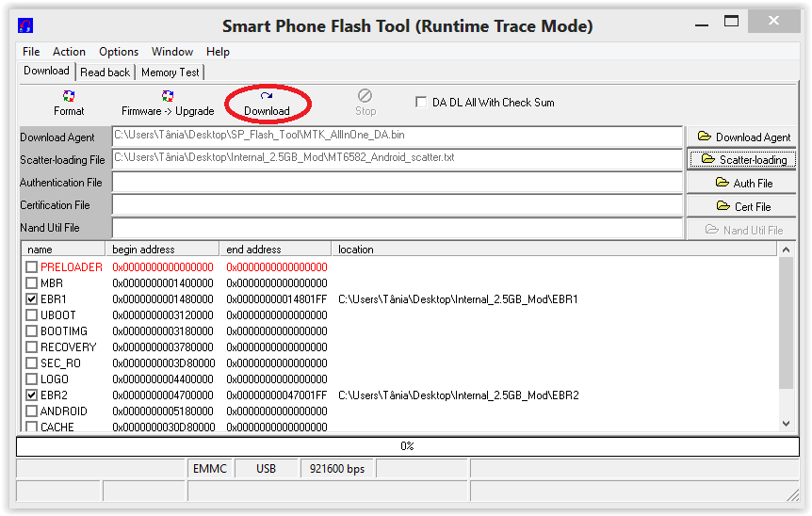Sort by the name column header
The height and width of the screenshot is (516, 812).
tap(63, 250)
